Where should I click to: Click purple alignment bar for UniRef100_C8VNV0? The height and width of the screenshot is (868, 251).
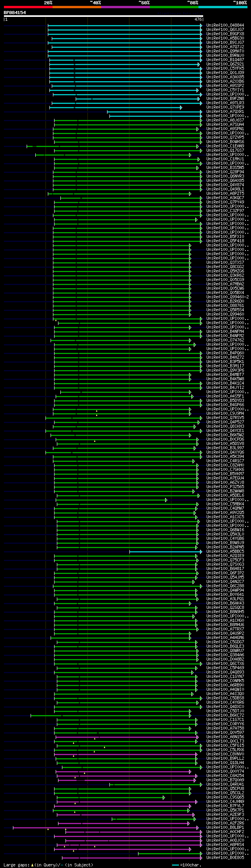click(126, 754)
